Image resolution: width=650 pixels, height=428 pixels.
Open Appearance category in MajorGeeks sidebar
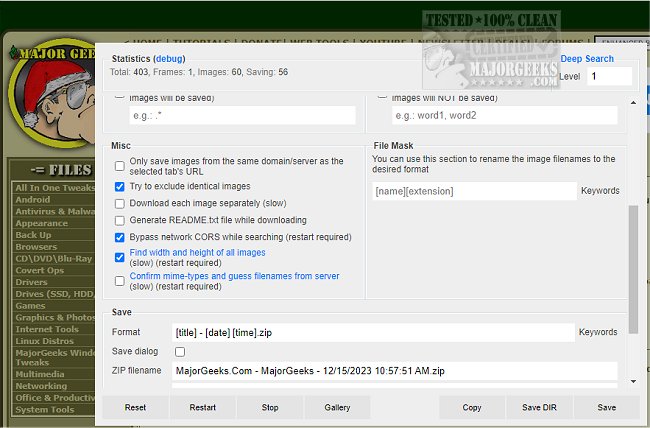41,223
